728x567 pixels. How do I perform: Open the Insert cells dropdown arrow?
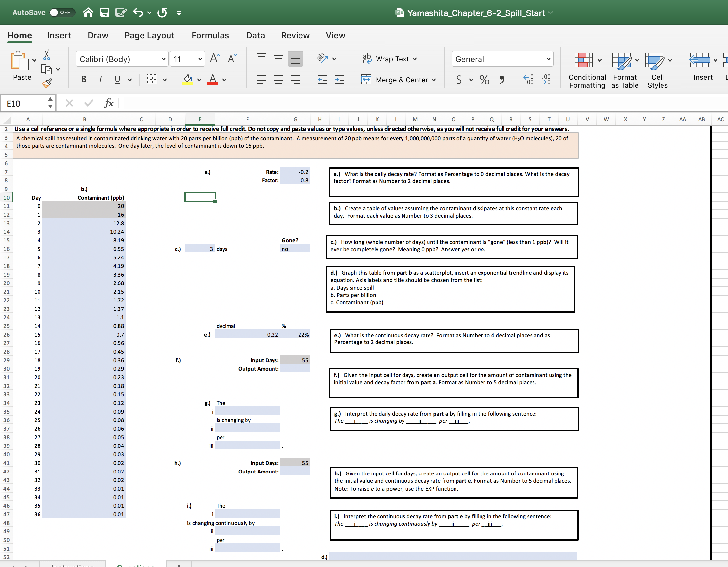[715, 60]
